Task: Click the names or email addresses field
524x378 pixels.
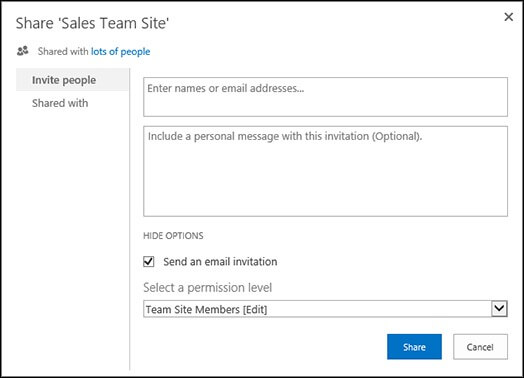Action: [325, 97]
